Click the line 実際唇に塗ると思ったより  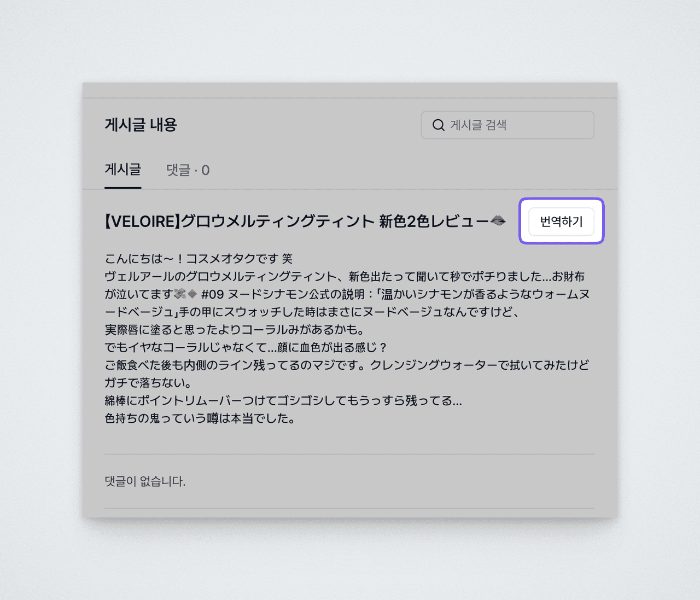(235, 330)
